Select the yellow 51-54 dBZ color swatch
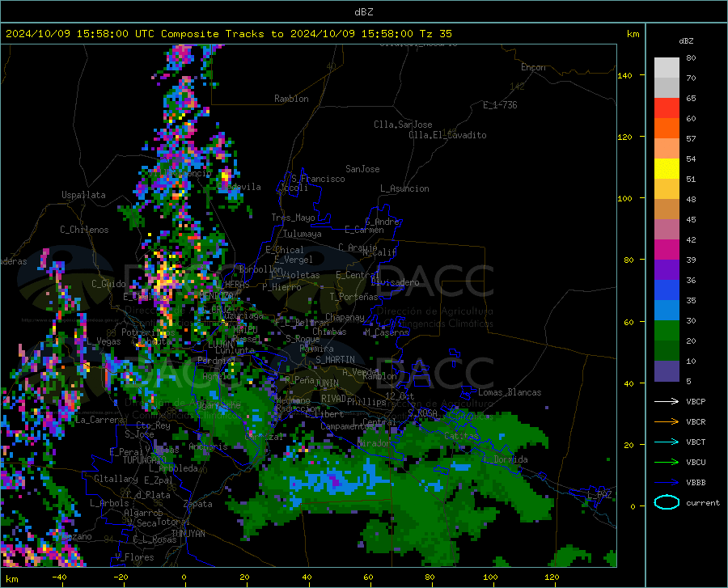Image resolution: width=728 pixels, height=588 pixels. (x=667, y=169)
